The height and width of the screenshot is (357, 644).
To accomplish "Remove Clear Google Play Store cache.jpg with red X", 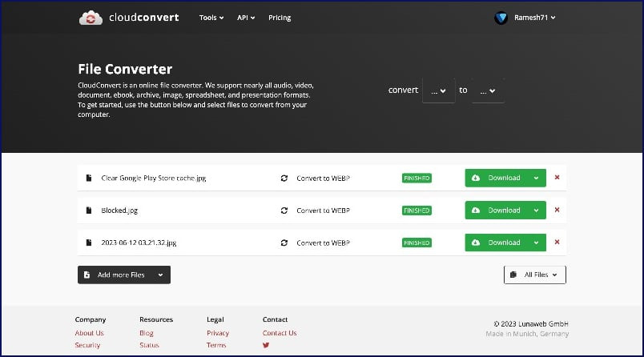I will [557, 177].
